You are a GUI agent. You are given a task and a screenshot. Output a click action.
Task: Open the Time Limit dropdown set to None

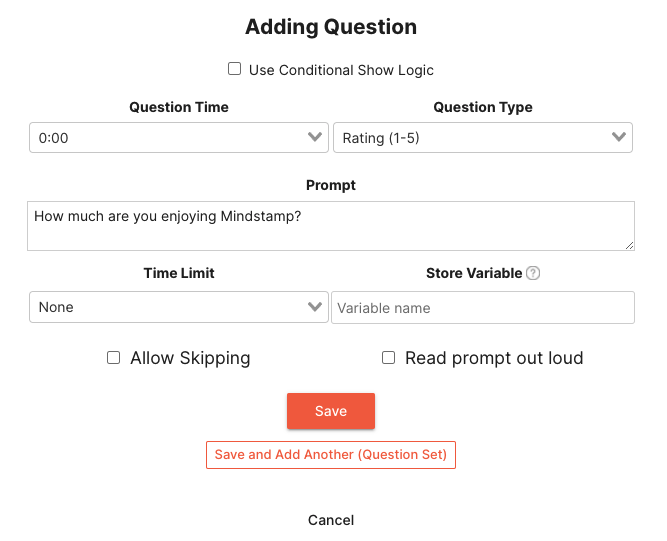(179, 307)
